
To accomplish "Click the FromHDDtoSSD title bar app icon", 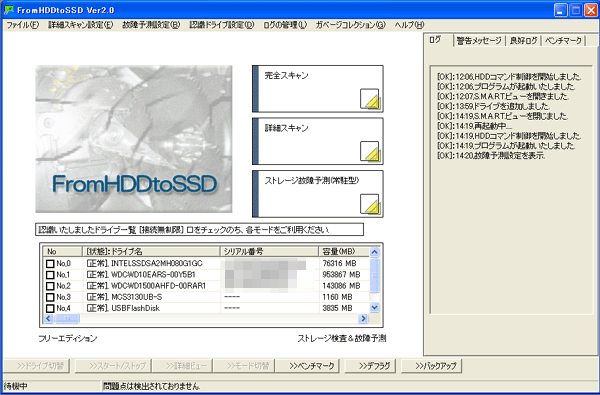I will point(8,10).
